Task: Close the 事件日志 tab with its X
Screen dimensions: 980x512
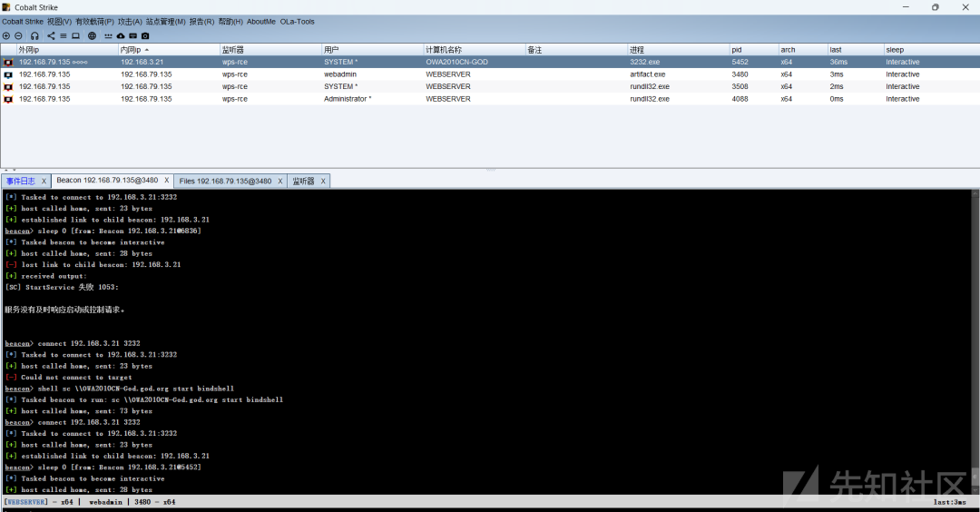Action: point(44,181)
